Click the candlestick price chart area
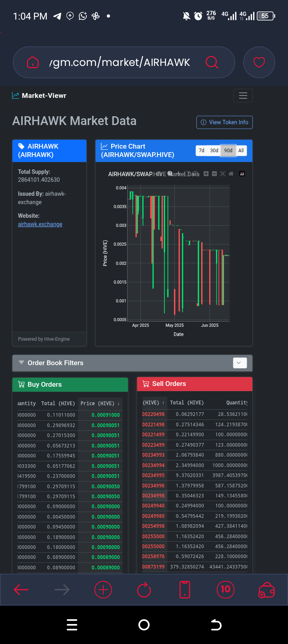288x644 pixels. pos(178,254)
